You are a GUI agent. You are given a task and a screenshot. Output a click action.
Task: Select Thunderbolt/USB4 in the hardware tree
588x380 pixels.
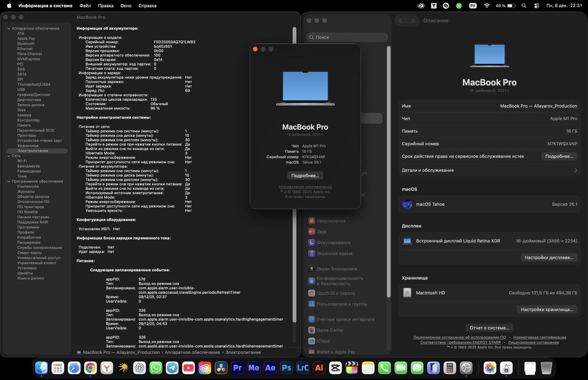click(34, 85)
